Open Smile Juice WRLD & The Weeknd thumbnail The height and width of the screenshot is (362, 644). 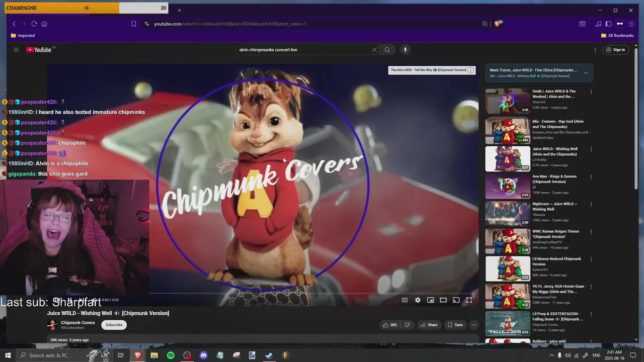tap(508, 101)
